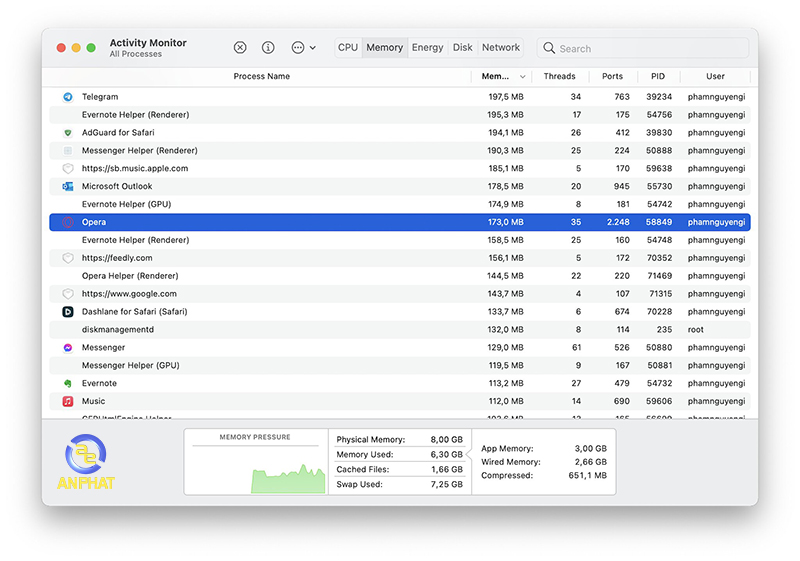Select Dashlane for Safari (Safari) process name
This screenshot has width=800, height=561.
point(134,312)
